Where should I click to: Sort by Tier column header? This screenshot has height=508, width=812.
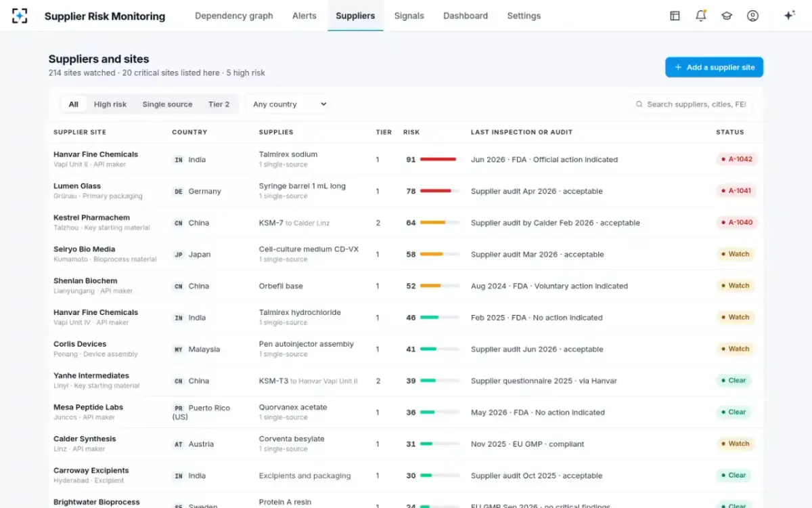pos(384,132)
